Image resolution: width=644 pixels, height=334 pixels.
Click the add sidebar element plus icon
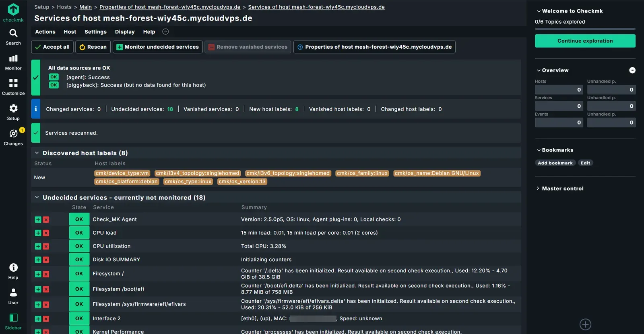pos(585,324)
